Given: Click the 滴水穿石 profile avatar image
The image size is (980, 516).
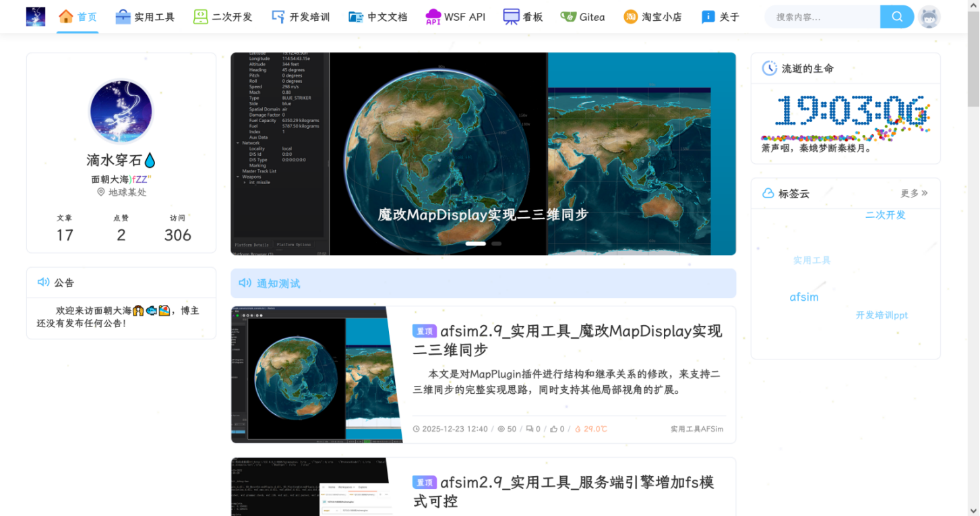Looking at the screenshot, I should click(x=121, y=112).
